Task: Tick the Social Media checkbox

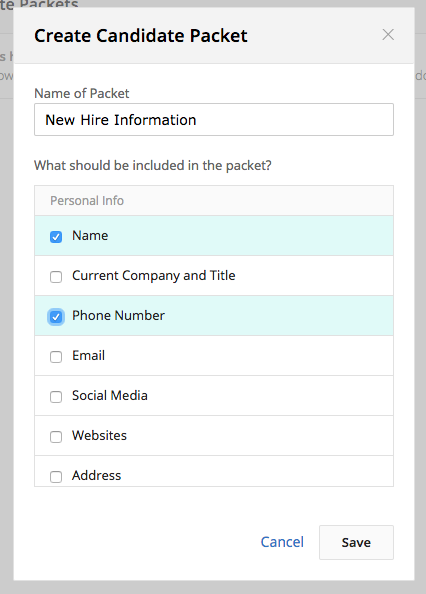Action: click(56, 397)
